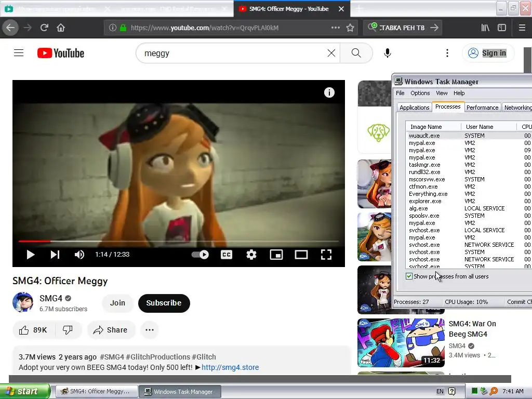Open page actions three-dot menu in address bar
Screen dimensions: 532x399
point(335,28)
